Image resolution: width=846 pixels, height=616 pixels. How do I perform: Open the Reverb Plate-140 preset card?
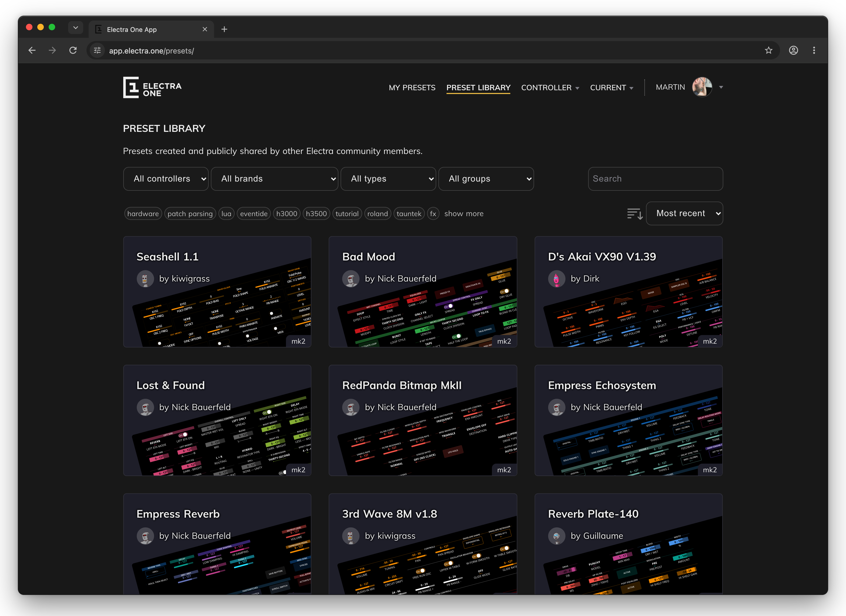pos(628,544)
